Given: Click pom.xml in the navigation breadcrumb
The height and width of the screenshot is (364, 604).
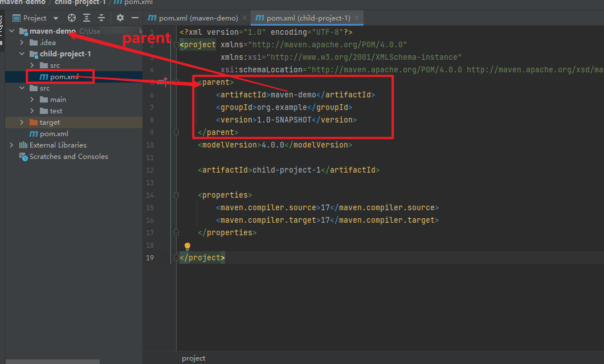Looking at the screenshot, I should click(138, 2).
